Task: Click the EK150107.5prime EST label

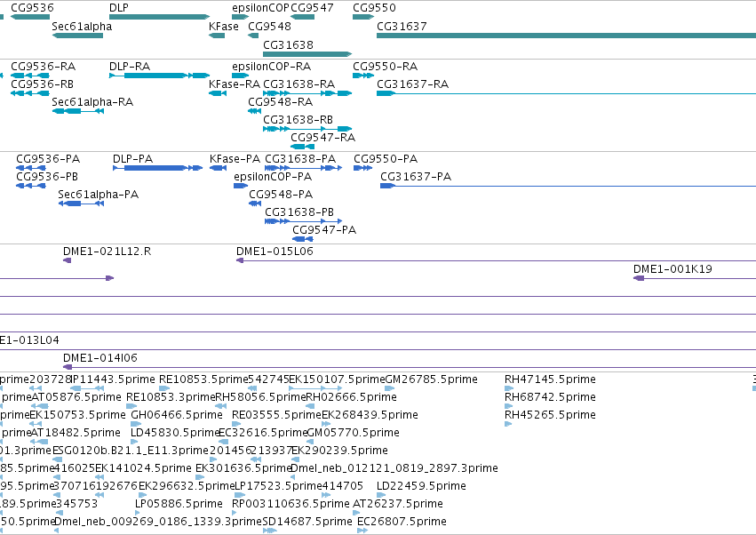Action: 337,379
